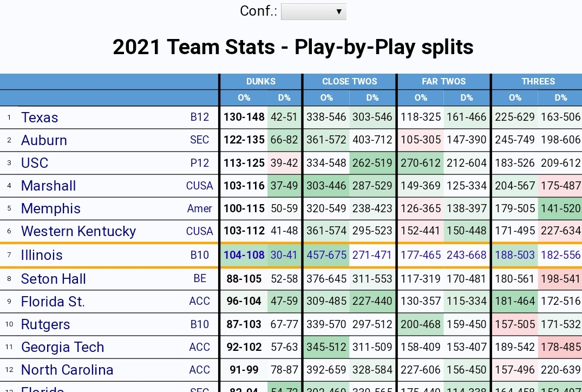This screenshot has width=582, height=392.
Task: Open the Georgia Tech team page
Action: tap(62, 347)
